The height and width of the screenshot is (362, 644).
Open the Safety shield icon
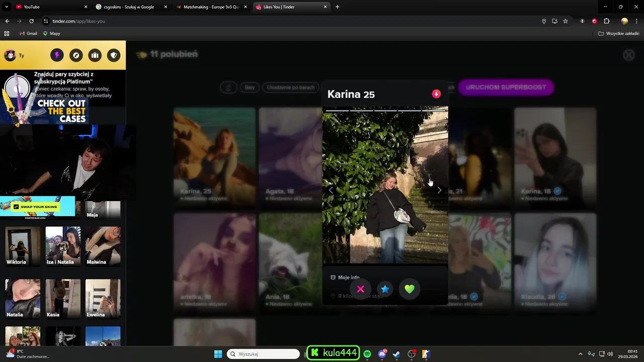coord(114,55)
